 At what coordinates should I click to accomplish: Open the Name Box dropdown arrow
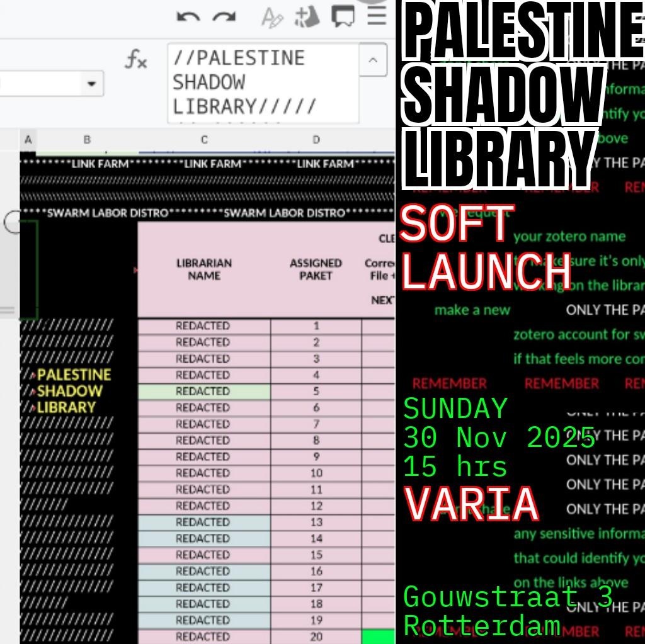(92, 84)
